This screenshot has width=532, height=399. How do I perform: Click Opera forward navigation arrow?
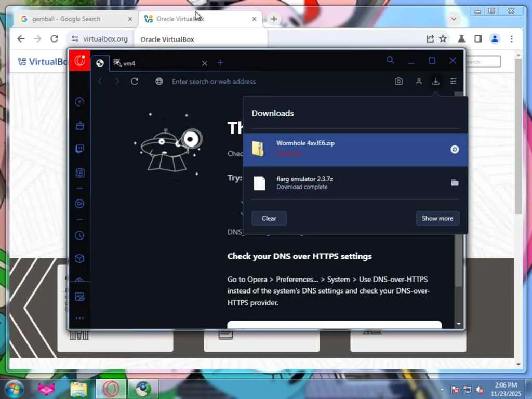tap(117, 82)
